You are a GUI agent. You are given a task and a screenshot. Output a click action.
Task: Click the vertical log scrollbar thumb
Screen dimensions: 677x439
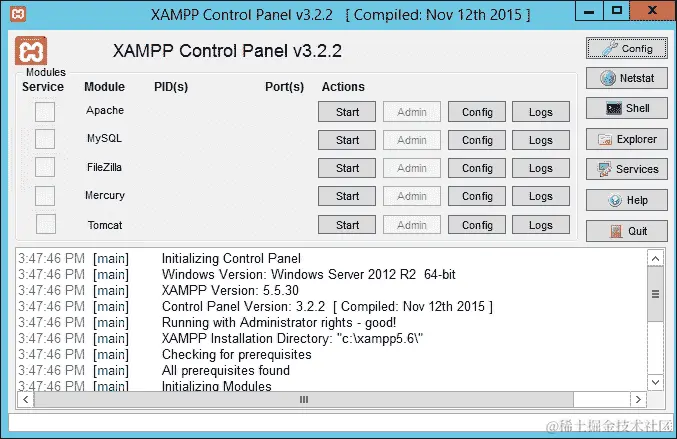[655, 294]
